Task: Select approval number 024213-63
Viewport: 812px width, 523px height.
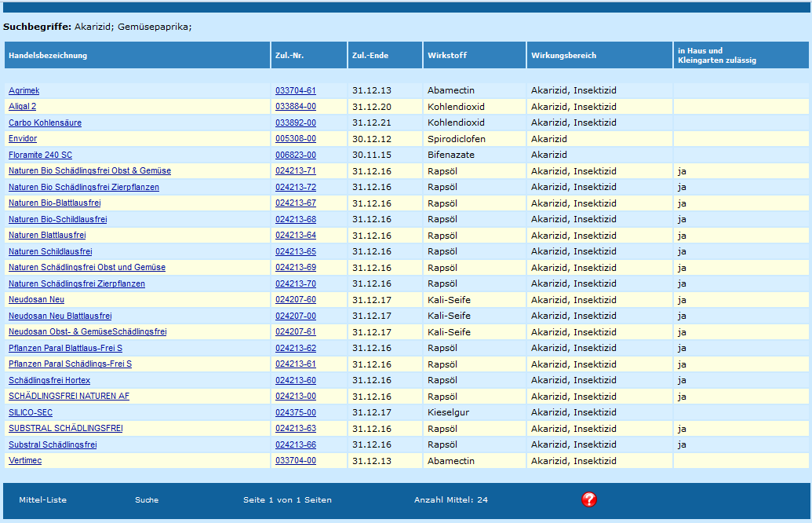Action: (296, 428)
